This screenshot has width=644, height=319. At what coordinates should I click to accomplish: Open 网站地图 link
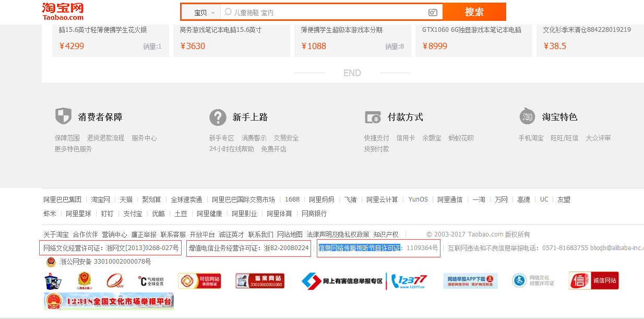tap(290, 234)
